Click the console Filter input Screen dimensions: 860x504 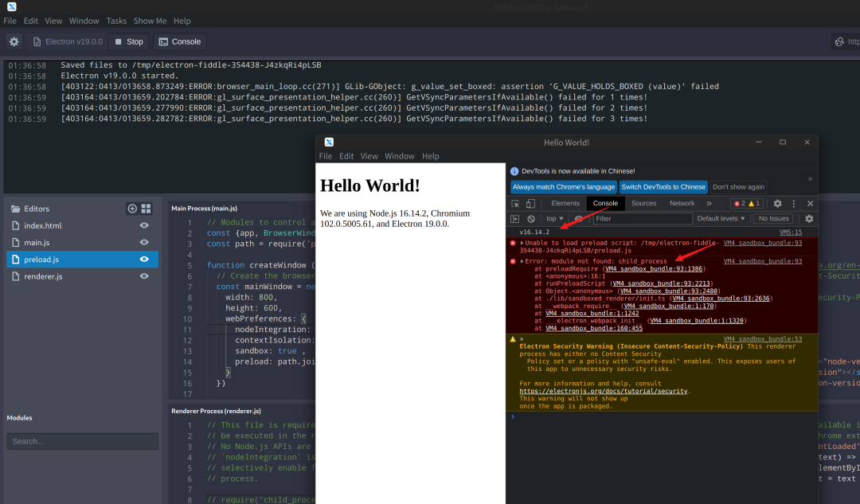coord(643,219)
